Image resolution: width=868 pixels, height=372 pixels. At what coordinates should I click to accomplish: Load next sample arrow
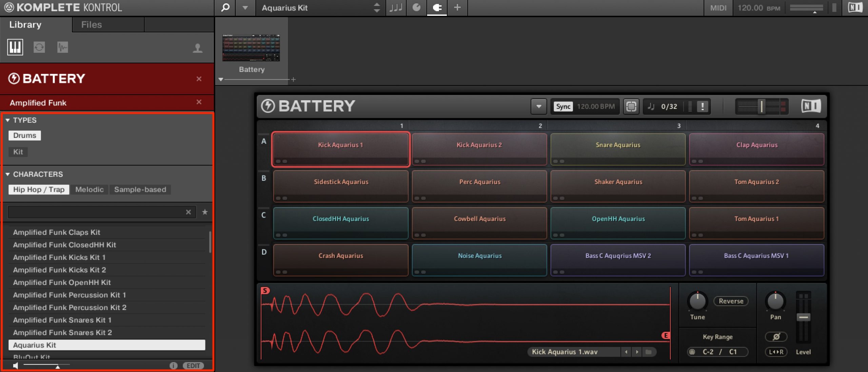(637, 352)
